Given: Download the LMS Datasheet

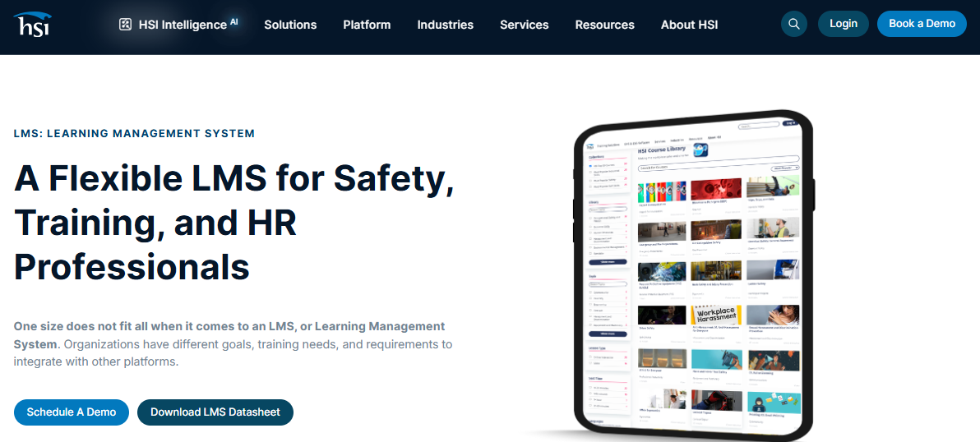Looking at the screenshot, I should click(215, 412).
